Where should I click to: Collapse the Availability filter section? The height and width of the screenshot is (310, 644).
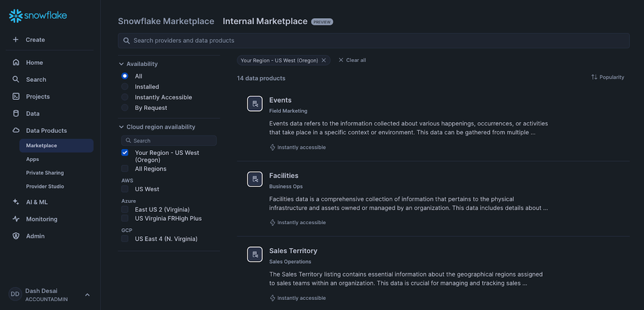(138, 64)
